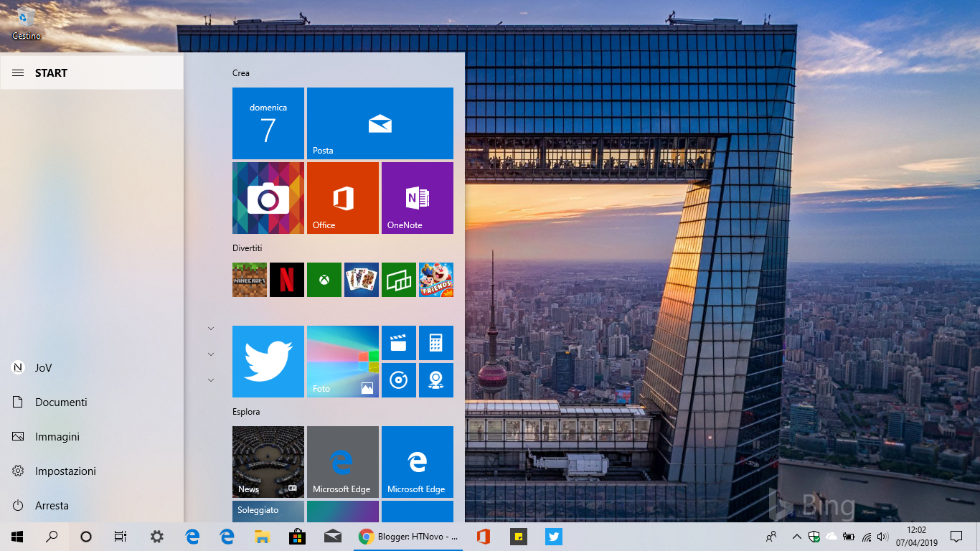The width and height of the screenshot is (980, 551).
Task: Open the OneNote tile
Action: coord(418,198)
